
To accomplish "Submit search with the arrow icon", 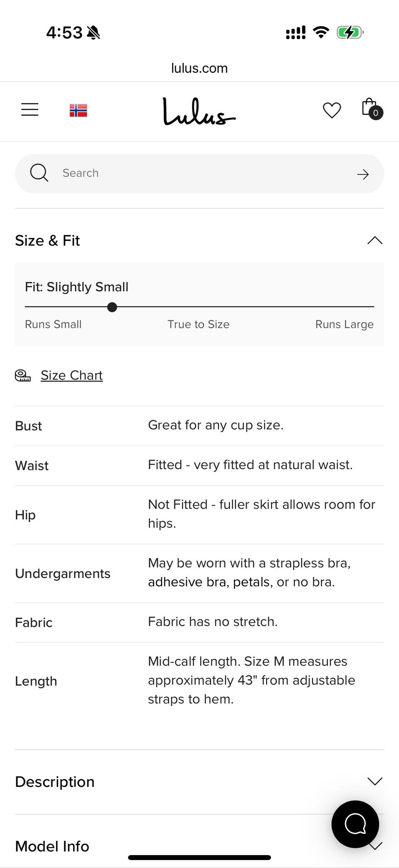I will point(363,174).
